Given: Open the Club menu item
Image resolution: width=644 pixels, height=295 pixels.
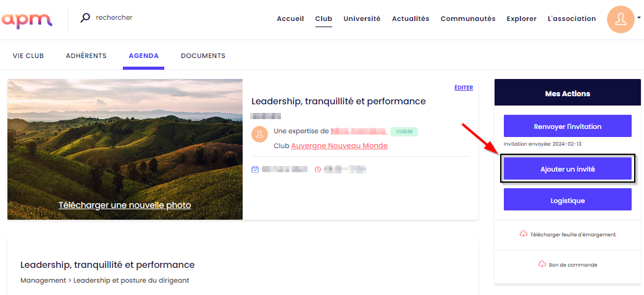Looking at the screenshot, I should tap(324, 19).
